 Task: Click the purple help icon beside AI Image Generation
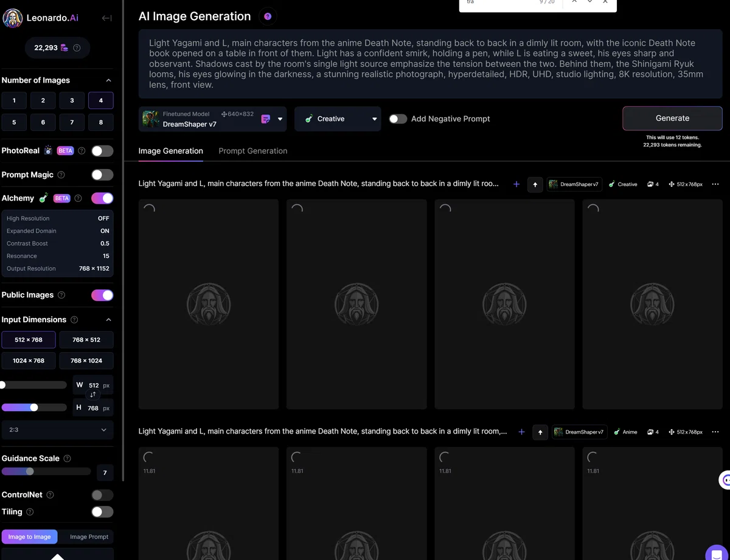tap(268, 16)
